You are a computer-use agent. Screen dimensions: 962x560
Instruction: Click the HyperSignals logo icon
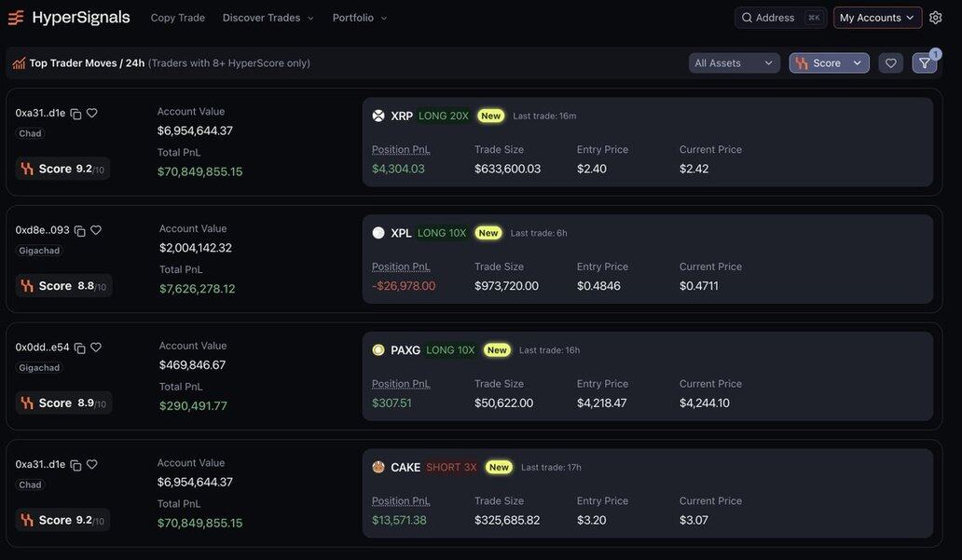[16, 18]
